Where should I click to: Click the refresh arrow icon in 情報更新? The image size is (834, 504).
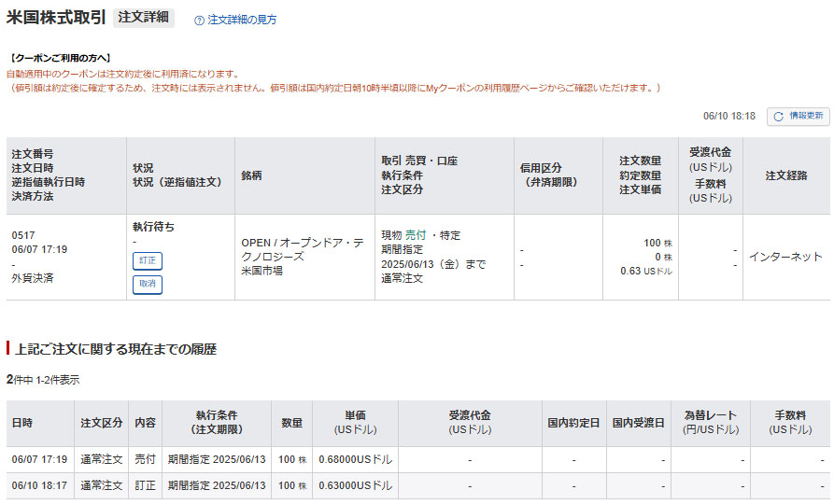(x=778, y=117)
